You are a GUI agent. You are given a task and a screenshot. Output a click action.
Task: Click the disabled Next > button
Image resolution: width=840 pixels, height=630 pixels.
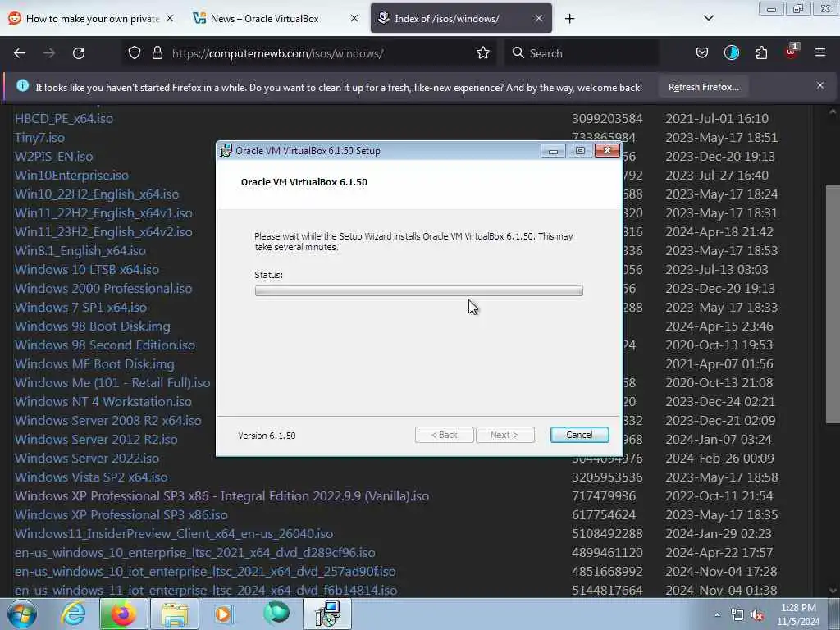[x=504, y=435]
